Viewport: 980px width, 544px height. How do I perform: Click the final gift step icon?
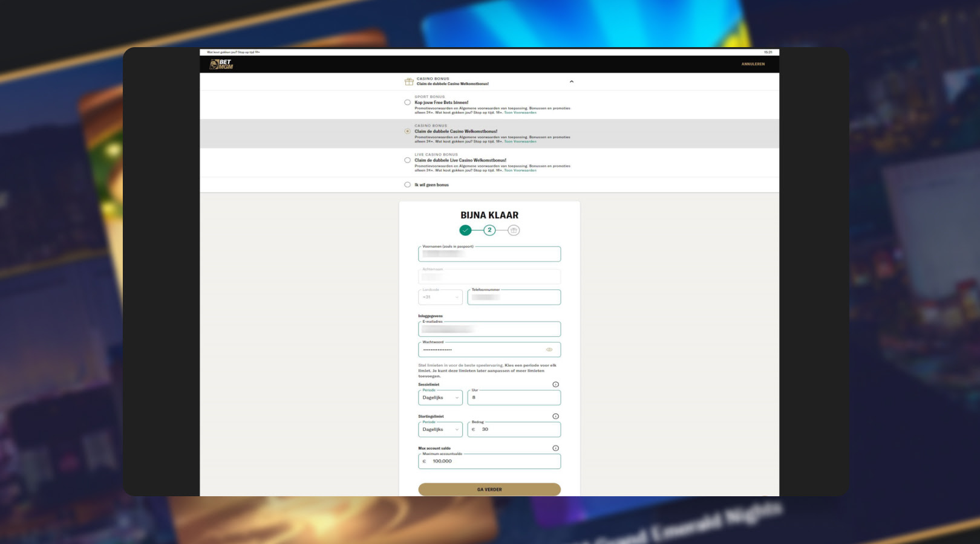coord(514,230)
